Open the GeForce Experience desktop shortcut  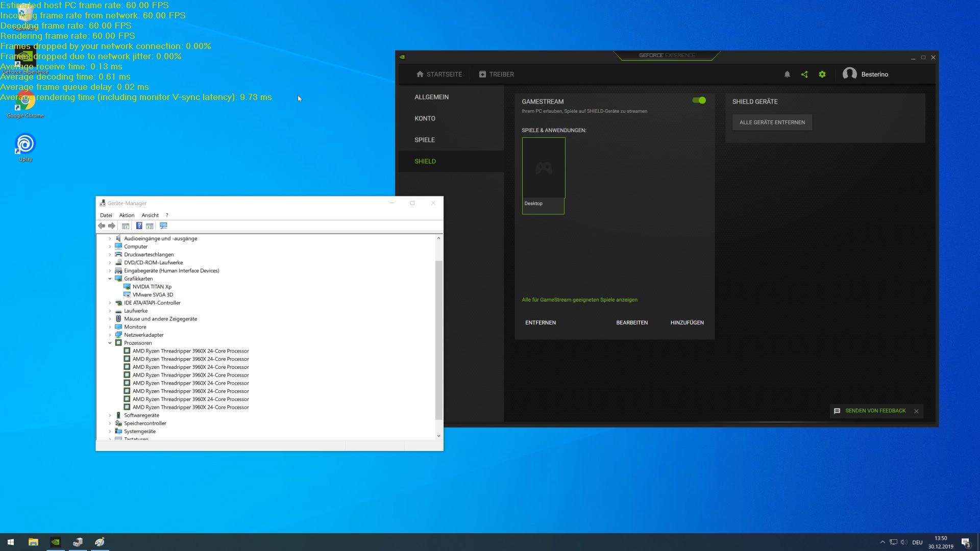25,60
